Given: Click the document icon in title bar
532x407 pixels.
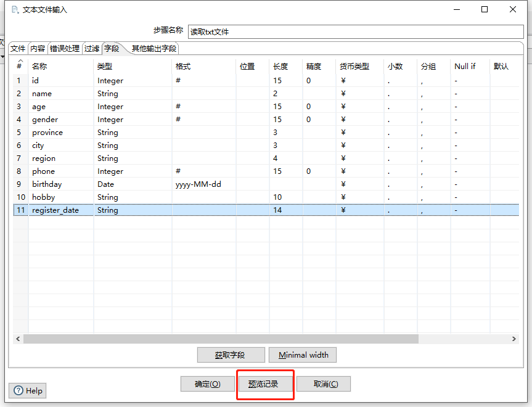Looking at the screenshot, I should tap(15, 10).
